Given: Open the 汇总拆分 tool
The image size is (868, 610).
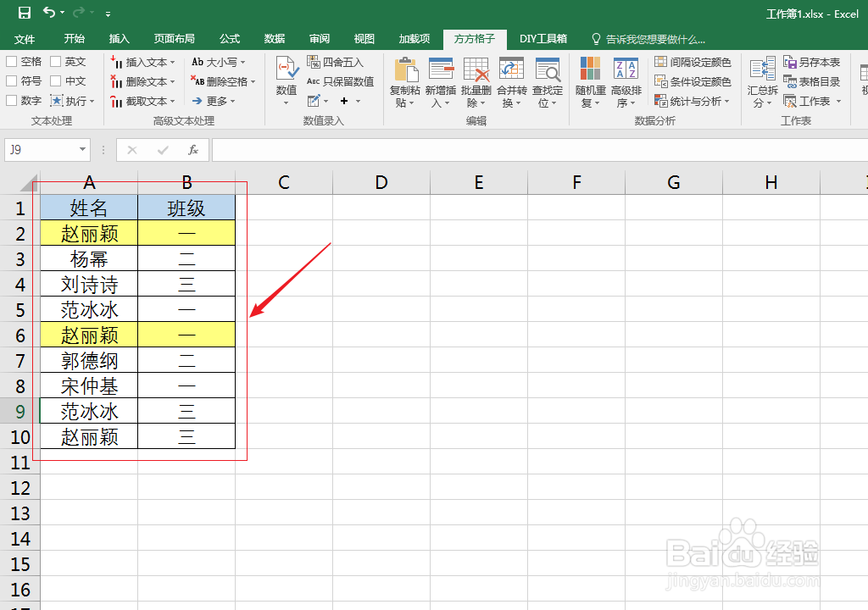Looking at the screenshot, I should [762, 82].
